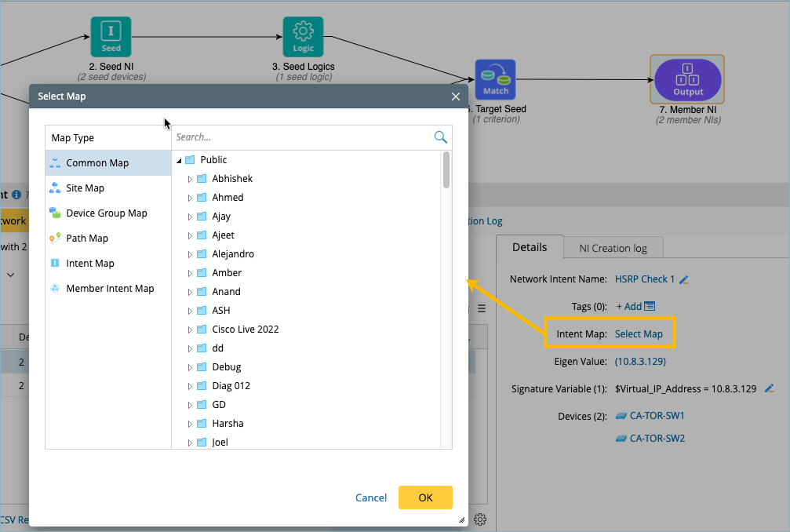Expand the Cisco Live 2022 folder
The image size is (790, 532).
coord(190,330)
